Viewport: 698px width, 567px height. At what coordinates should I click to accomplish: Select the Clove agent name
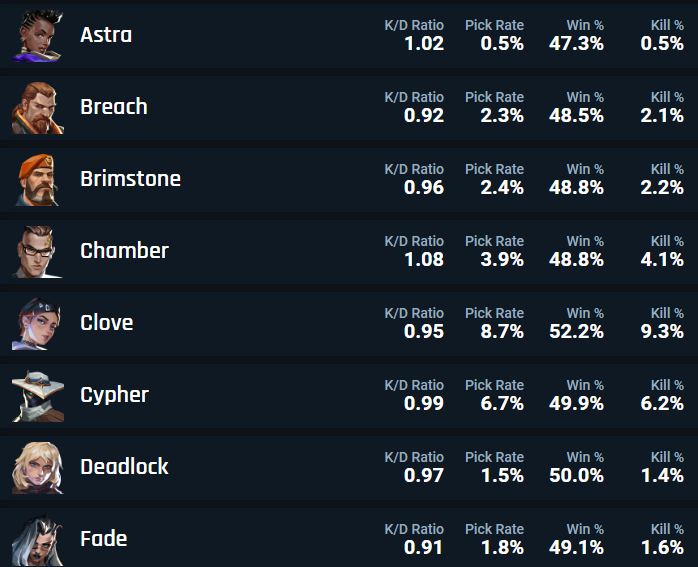click(x=106, y=323)
